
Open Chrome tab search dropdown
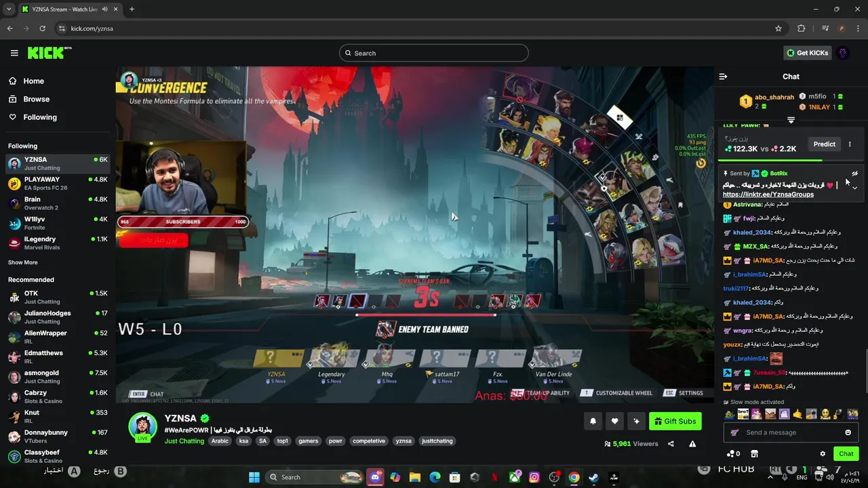9,9
